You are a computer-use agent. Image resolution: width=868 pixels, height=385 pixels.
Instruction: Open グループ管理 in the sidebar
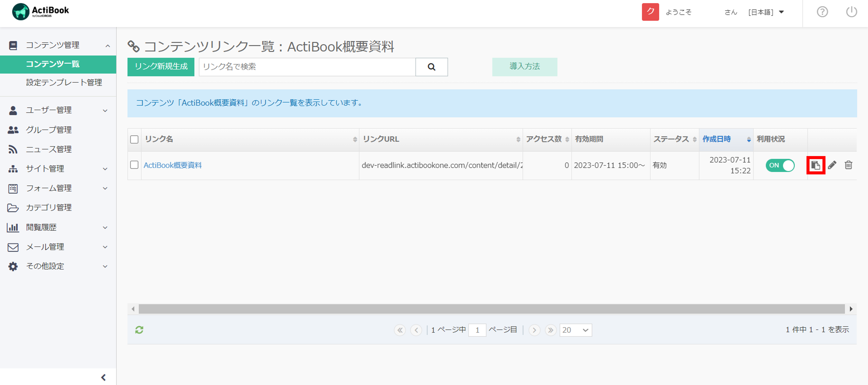pyautogui.click(x=49, y=130)
